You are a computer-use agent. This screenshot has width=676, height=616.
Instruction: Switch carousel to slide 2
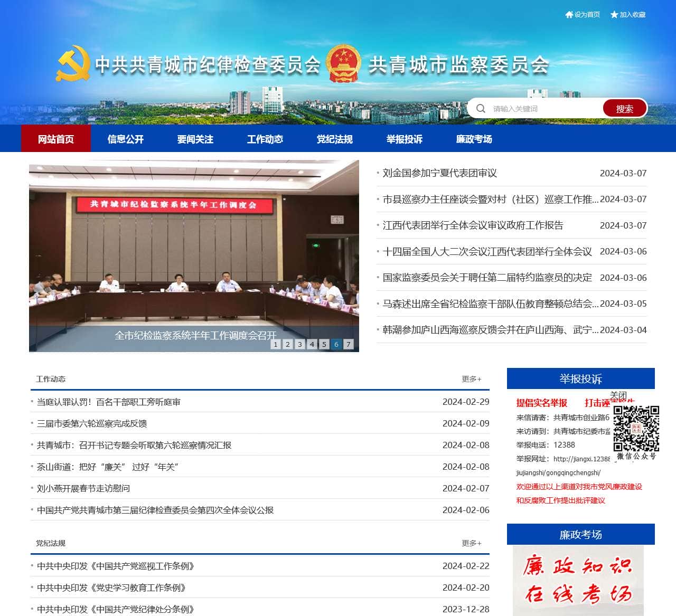coord(288,344)
